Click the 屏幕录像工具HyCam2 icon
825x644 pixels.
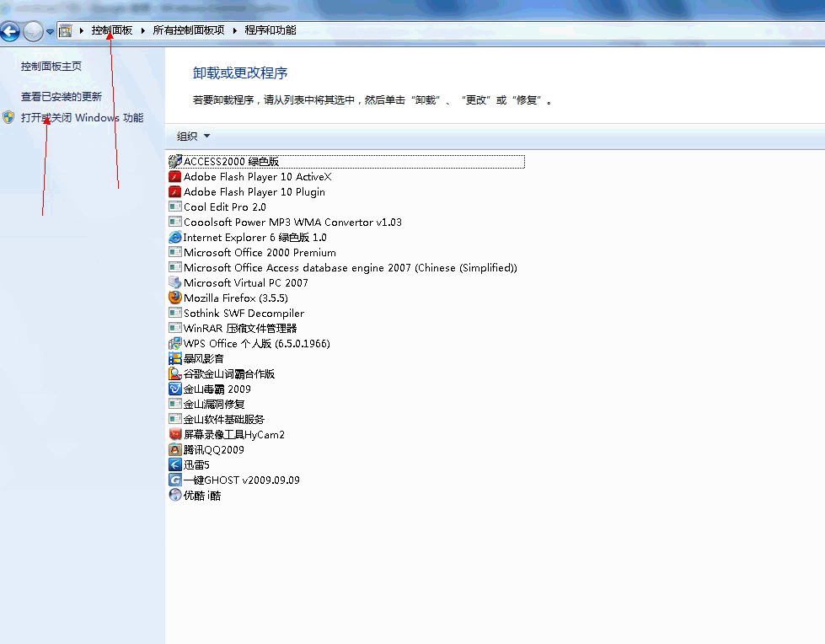(x=175, y=435)
